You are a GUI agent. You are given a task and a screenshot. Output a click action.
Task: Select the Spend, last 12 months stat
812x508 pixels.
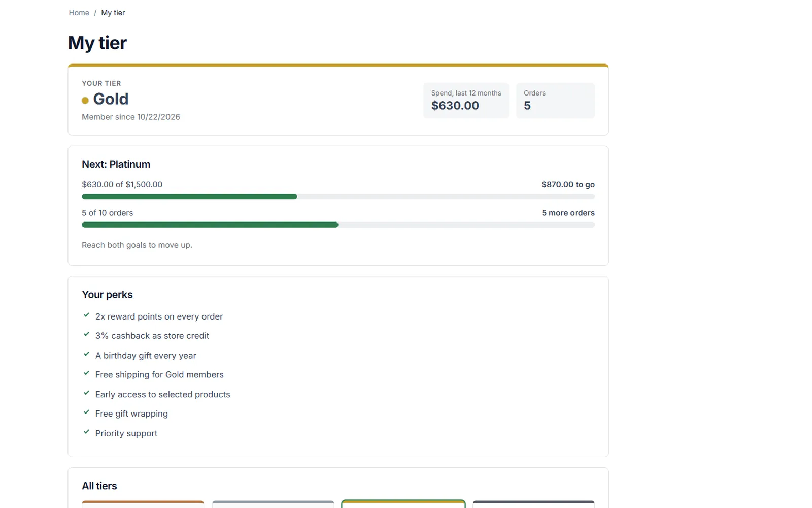point(466,101)
